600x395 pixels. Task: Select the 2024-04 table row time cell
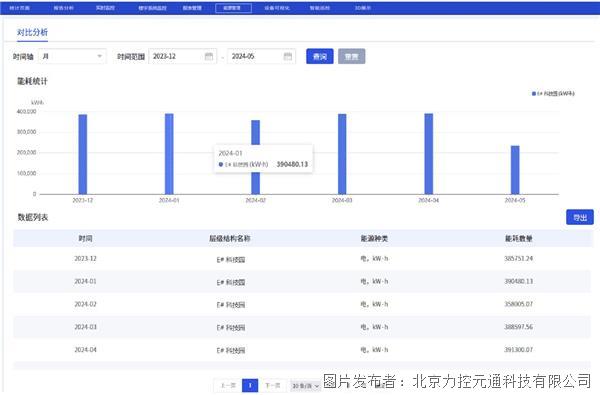(85, 350)
